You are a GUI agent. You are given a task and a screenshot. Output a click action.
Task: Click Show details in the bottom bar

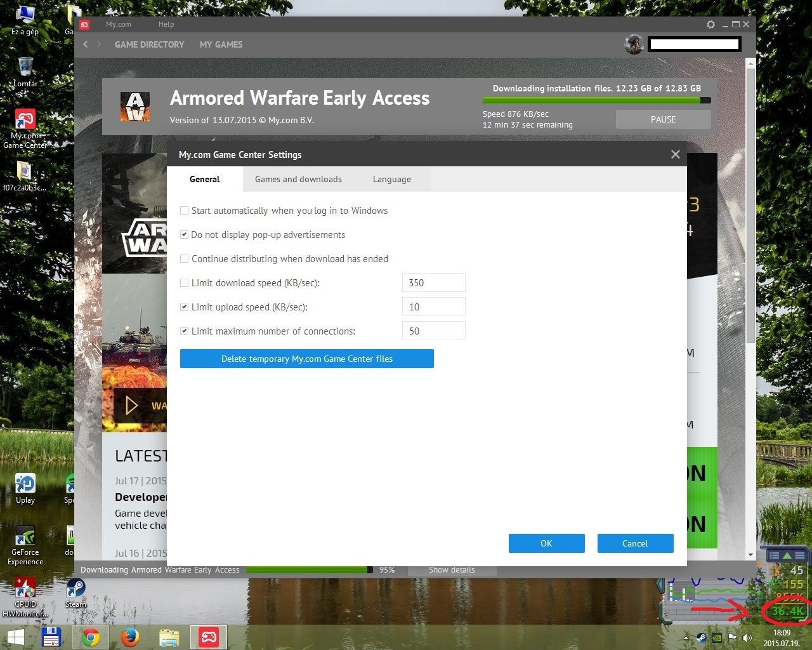pyautogui.click(x=452, y=569)
